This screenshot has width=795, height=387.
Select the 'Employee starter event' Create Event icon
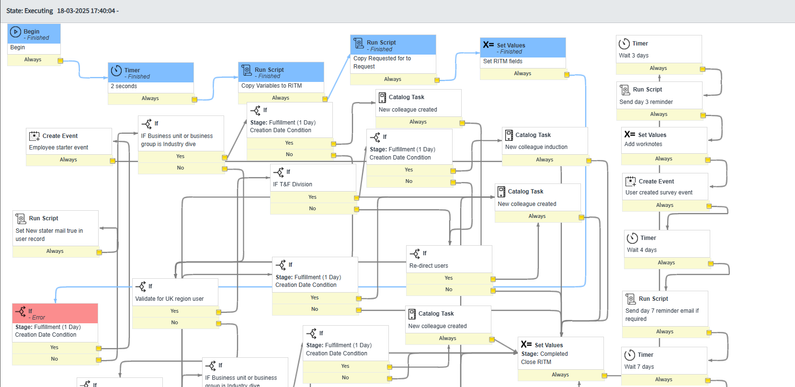[34, 136]
